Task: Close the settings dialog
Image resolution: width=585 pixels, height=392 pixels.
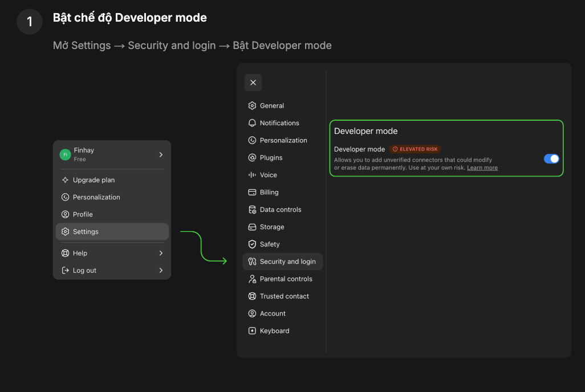Action: (253, 83)
